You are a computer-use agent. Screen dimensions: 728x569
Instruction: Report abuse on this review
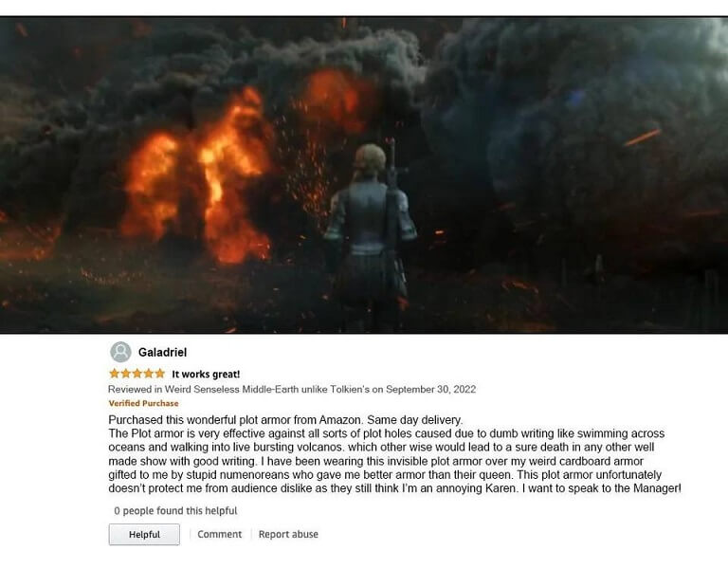coord(288,534)
